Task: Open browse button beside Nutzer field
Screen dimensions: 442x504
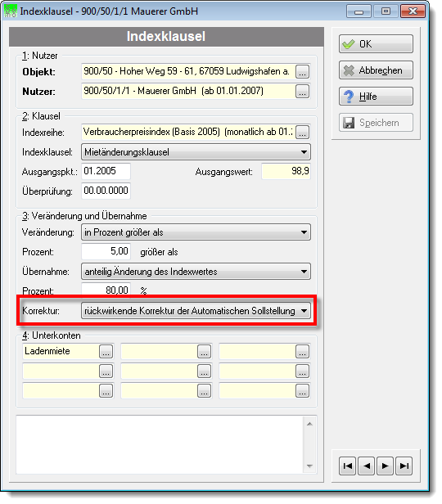Action: (x=302, y=92)
